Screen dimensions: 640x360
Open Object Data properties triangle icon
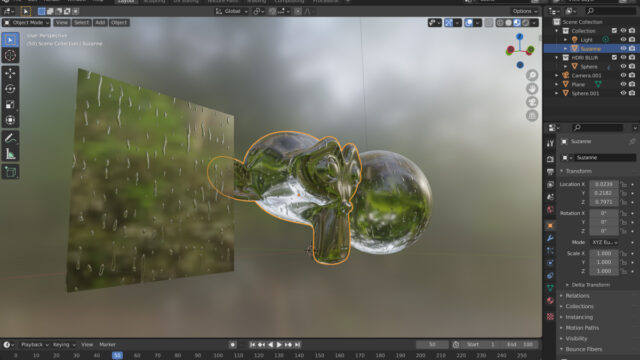[x=550, y=288]
